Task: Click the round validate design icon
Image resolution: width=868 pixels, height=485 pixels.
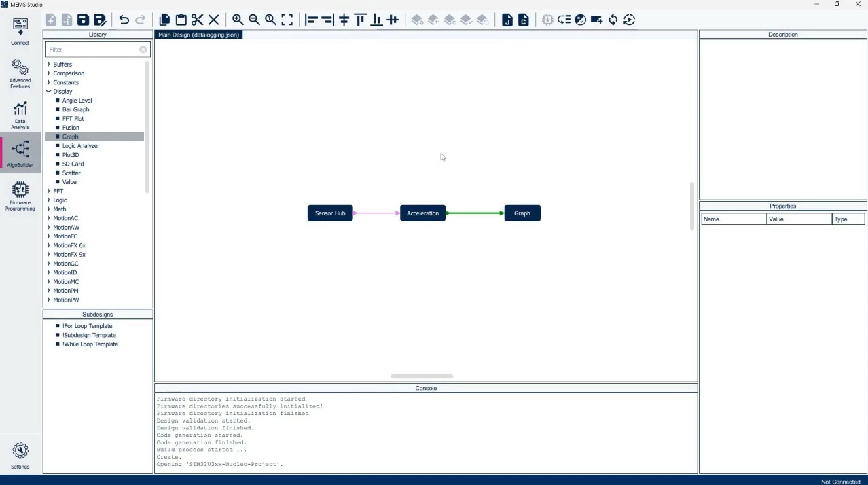Action: tap(580, 20)
